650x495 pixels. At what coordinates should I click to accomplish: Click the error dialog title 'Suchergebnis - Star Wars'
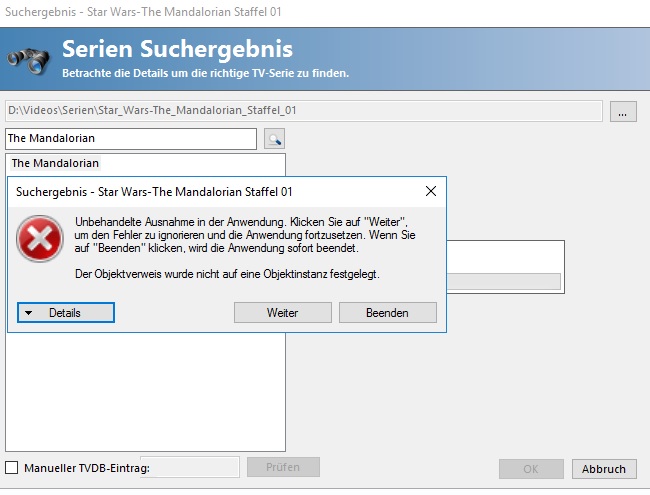click(x=154, y=192)
